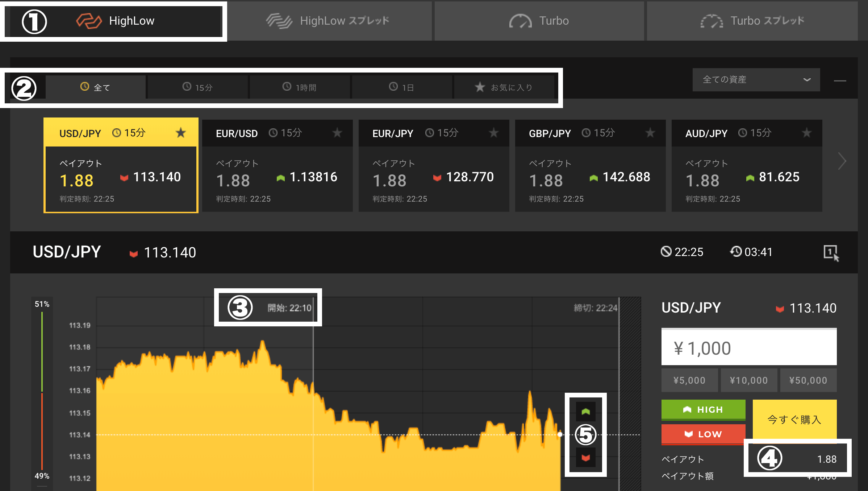Select the EUR/JPY 15分 asset card

434,166
